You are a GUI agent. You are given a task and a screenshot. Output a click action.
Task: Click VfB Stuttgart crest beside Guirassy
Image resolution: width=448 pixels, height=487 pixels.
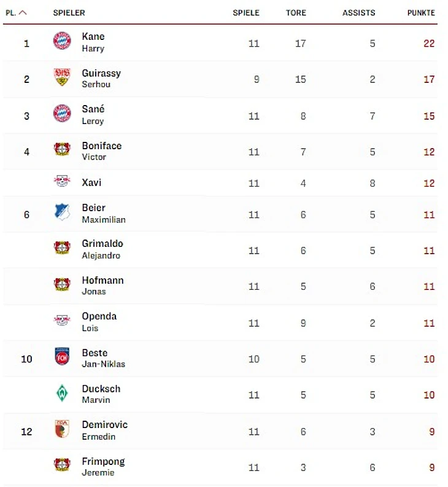coord(62,77)
